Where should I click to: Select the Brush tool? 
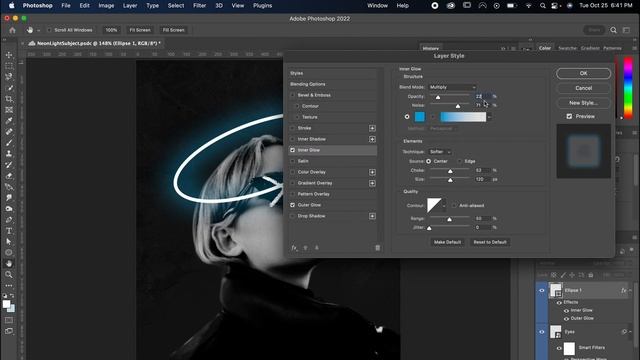[9, 143]
